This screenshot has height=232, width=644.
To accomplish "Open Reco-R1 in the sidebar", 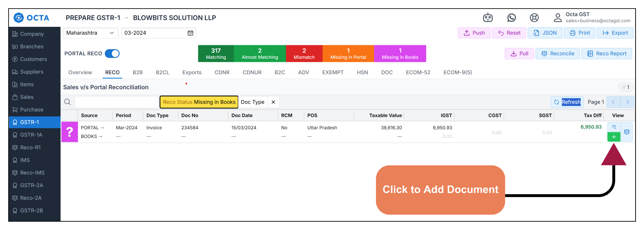I will click(x=30, y=147).
